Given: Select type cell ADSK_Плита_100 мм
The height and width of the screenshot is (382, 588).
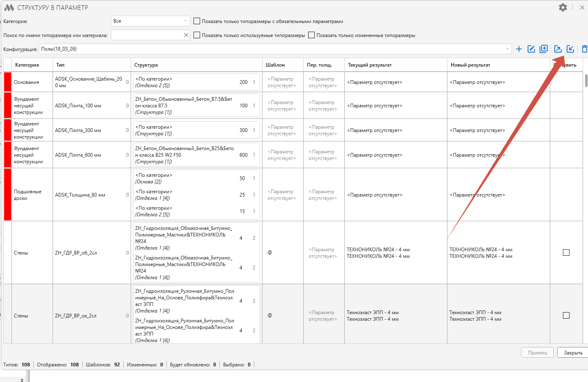Looking at the screenshot, I should coord(92,105).
